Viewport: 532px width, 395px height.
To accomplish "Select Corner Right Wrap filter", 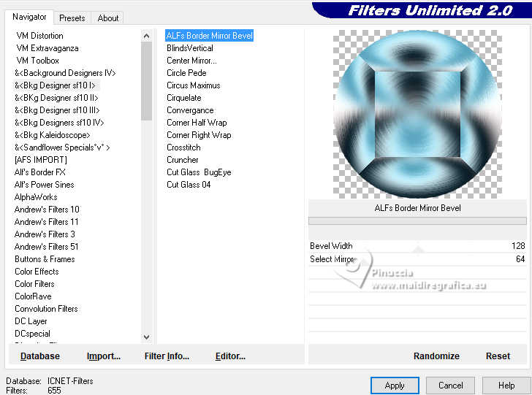I will 199,135.
